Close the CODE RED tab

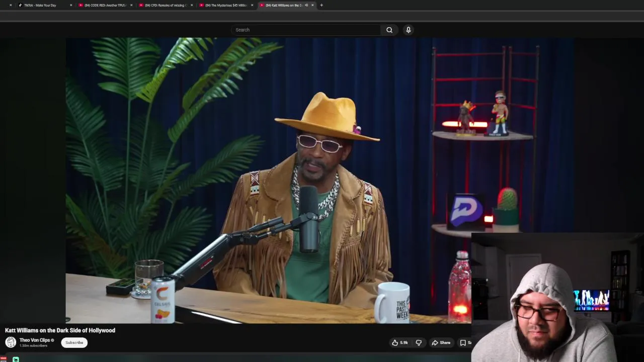(131, 5)
